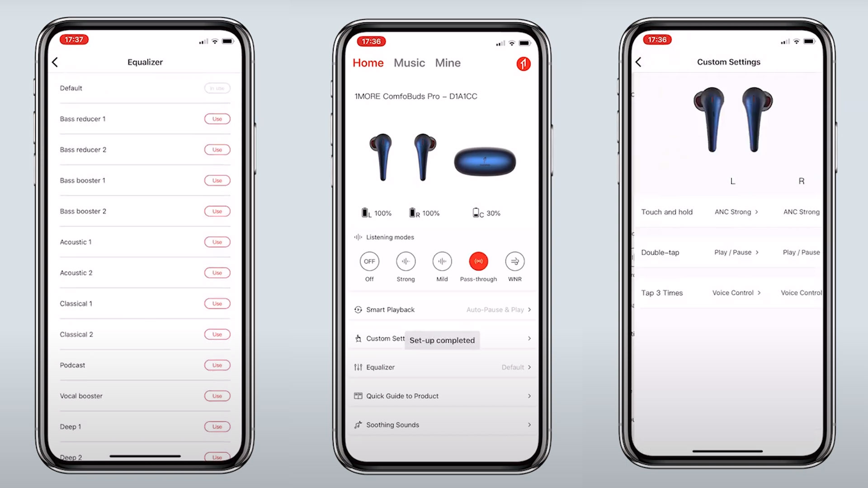
Task: Enable Vocal booster equalizer preset
Action: pyautogui.click(x=217, y=396)
